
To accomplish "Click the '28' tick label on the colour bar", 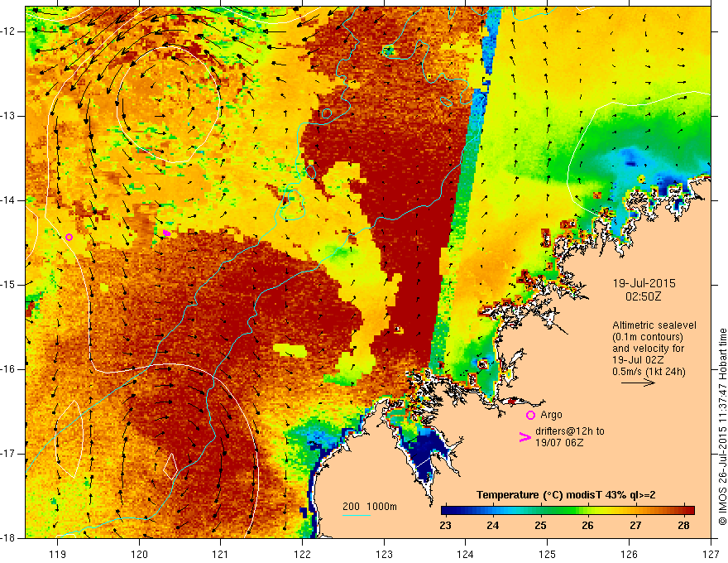I will [x=683, y=526].
